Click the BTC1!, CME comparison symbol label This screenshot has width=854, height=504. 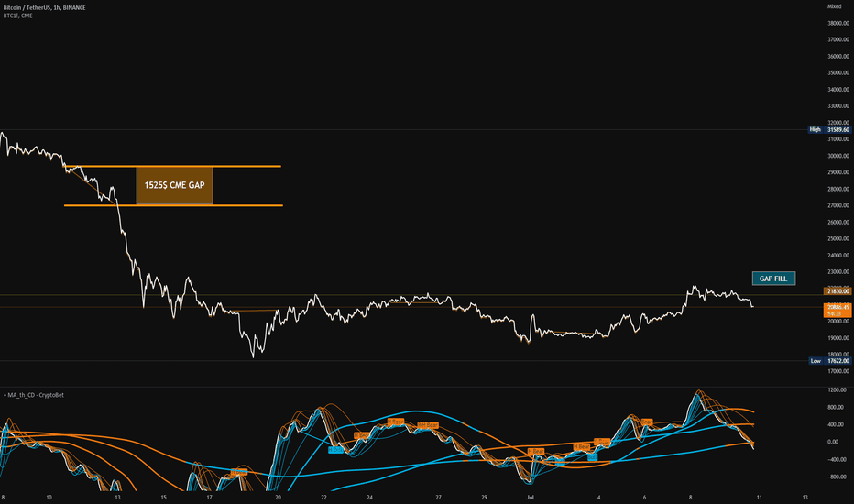(18, 16)
